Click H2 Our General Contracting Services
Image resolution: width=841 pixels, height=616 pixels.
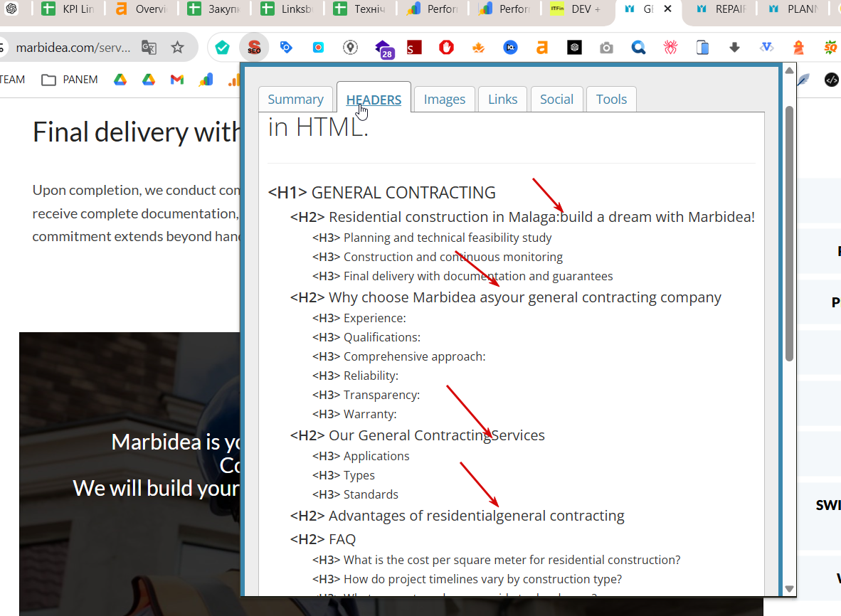(x=417, y=435)
